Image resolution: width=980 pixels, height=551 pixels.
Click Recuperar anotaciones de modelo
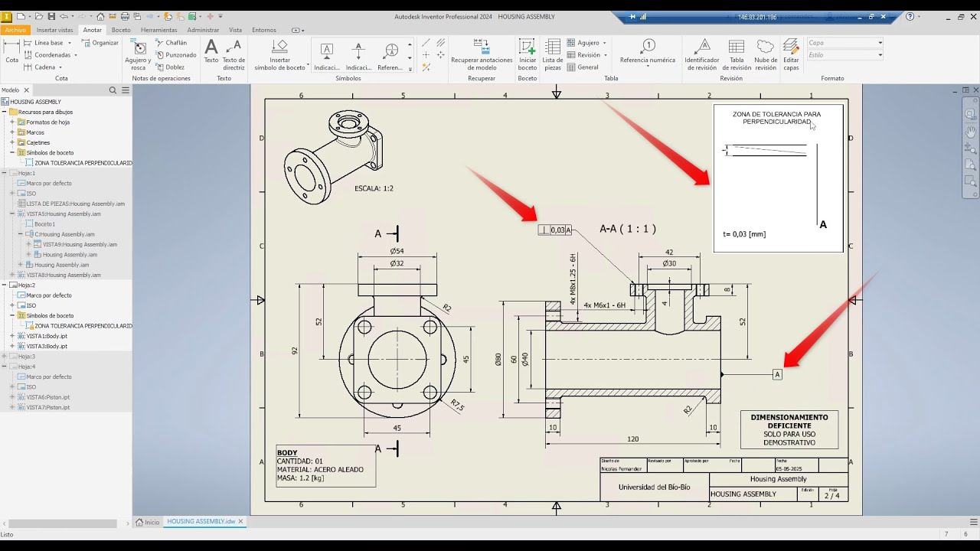[x=482, y=54]
